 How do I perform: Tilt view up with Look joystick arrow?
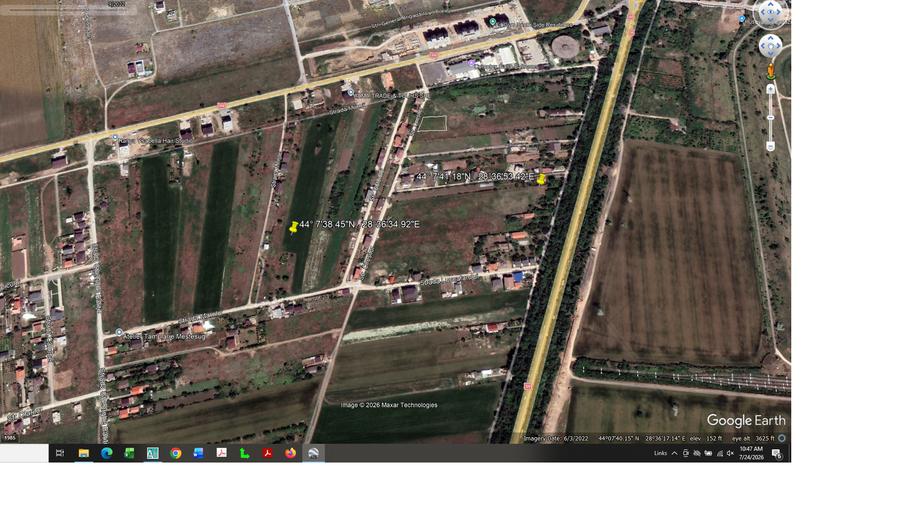pyautogui.click(x=770, y=4)
